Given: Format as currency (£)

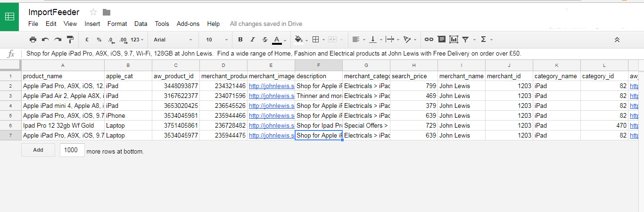Looking at the screenshot, I should [87, 40].
